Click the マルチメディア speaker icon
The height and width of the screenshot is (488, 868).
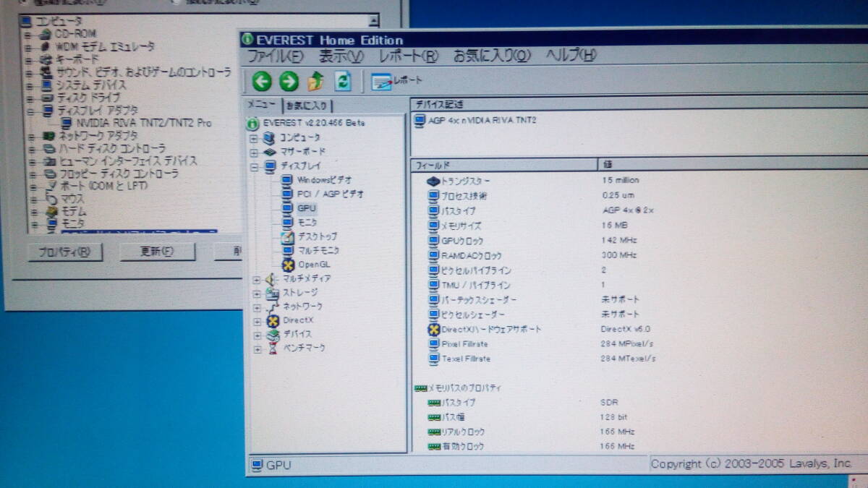271,279
